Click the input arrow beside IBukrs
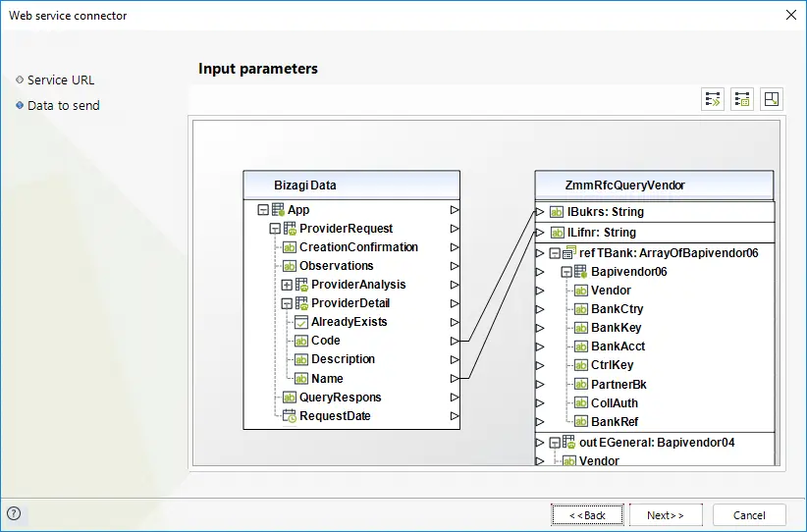This screenshot has width=807, height=532. (540, 211)
